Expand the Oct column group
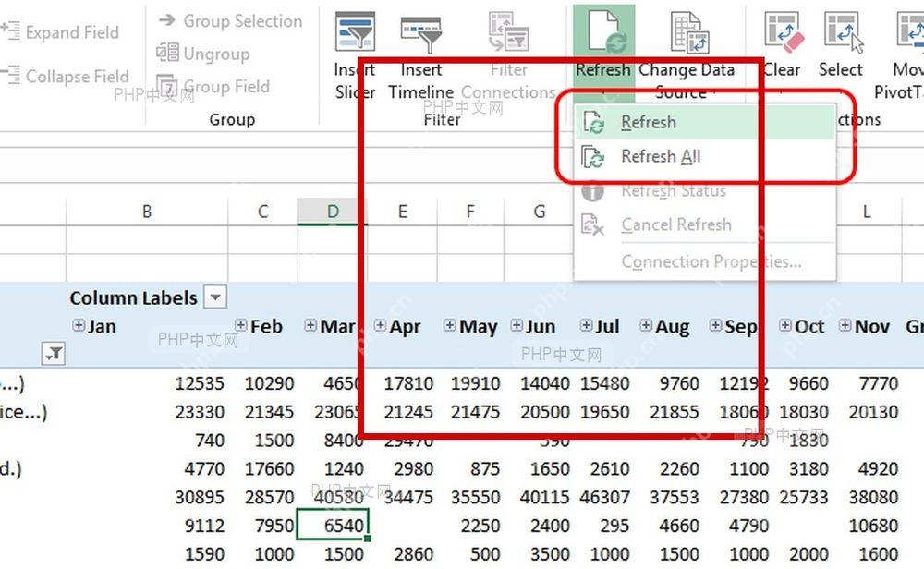 [784, 325]
